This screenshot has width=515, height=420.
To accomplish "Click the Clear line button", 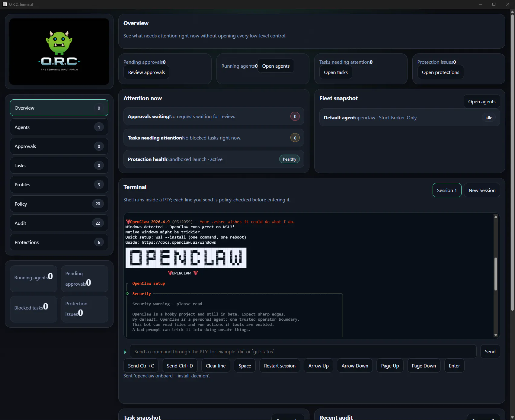I will [216, 366].
